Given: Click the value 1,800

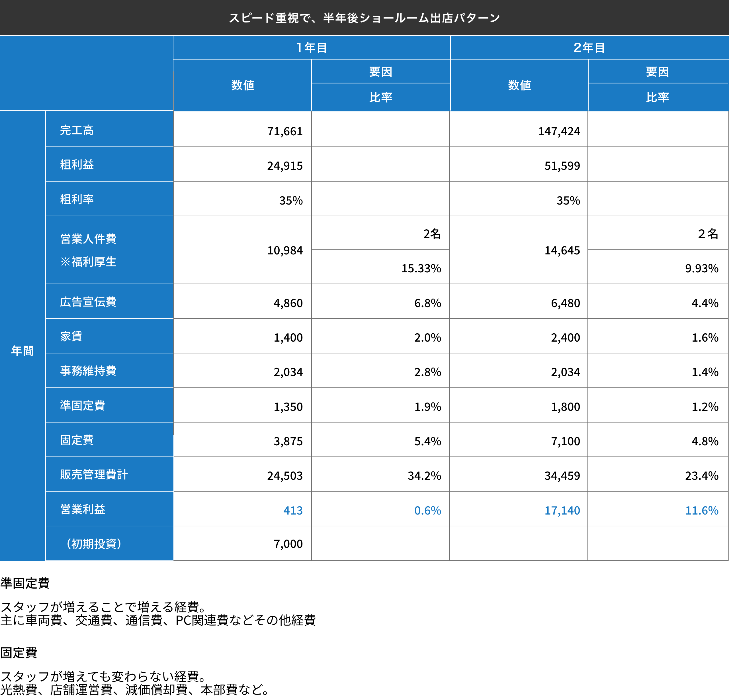Looking at the screenshot, I should tap(565, 407).
